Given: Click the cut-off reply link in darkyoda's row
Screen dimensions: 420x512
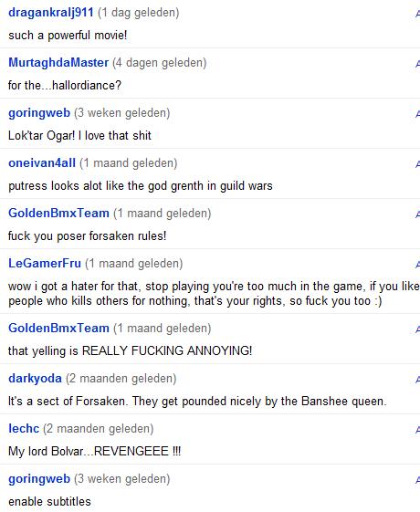Looking at the screenshot, I should click(x=417, y=379).
